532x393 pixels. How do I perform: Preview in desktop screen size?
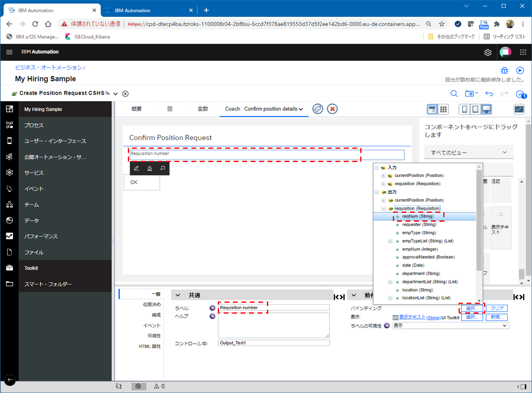[x=486, y=109]
